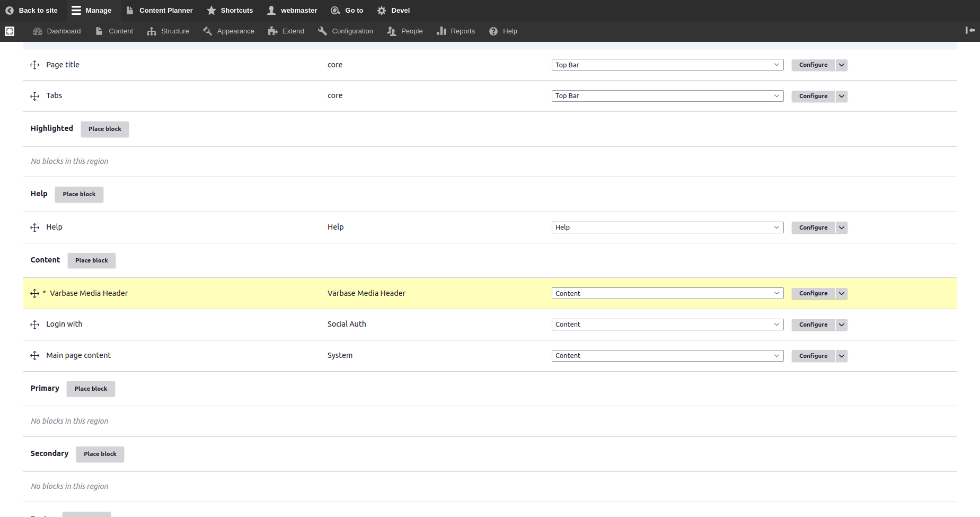This screenshot has width=980, height=517.
Task: Open Content Planner in toolbar
Action: [x=160, y=11]
